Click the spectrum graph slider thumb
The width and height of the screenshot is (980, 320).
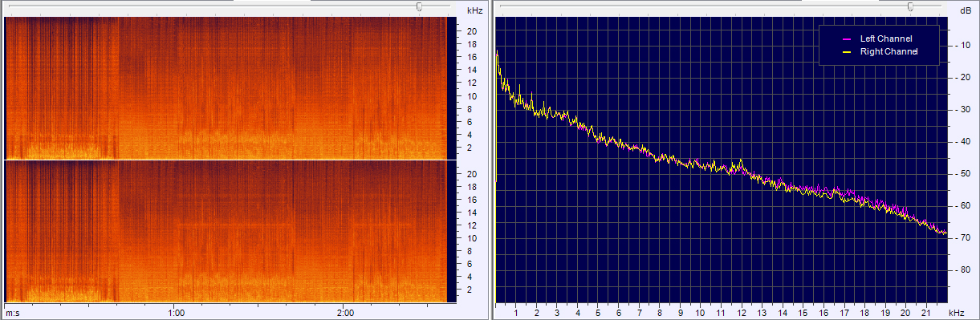[910, 6]
